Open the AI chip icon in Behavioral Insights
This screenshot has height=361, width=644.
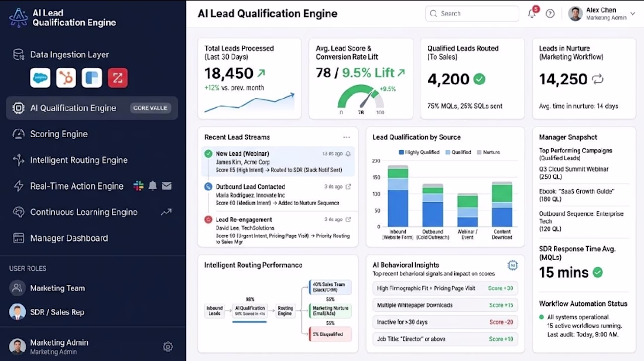click(x=512, y=265)
